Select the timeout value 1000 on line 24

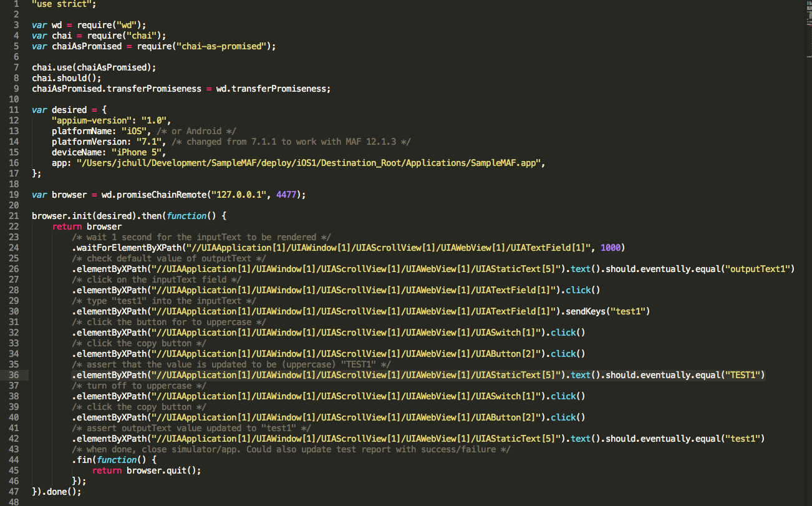pyautogui.click(x=611, y=247)
